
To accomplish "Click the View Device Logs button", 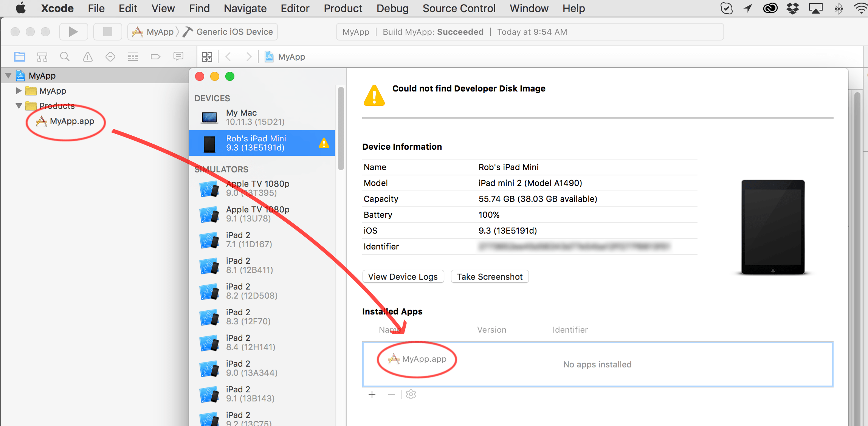I will [x=403, y=277].
